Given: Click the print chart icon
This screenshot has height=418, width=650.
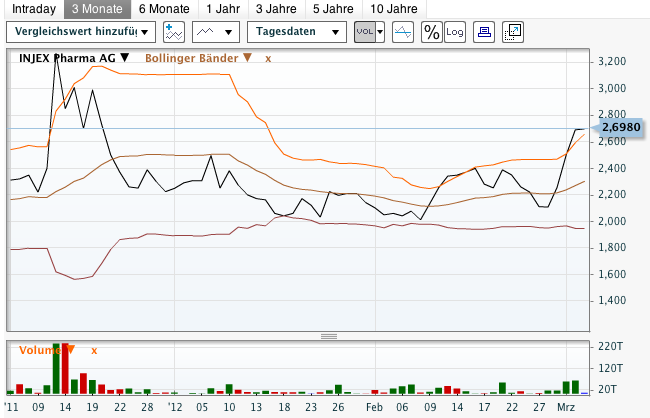Looking at the screenshot, I should click(x=484, y=32).
